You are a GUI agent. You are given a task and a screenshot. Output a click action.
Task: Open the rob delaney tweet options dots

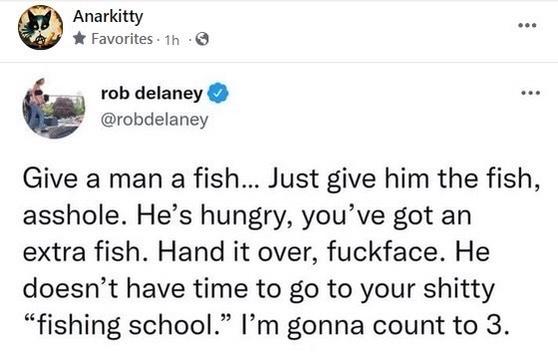[531, 93]
